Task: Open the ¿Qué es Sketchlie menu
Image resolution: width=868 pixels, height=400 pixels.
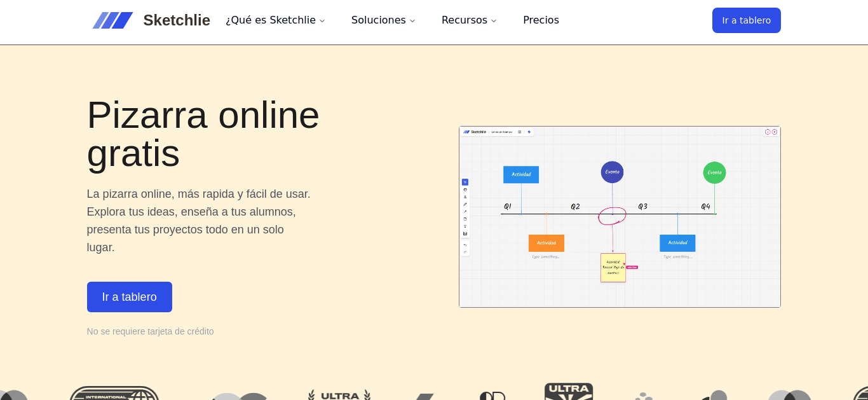Action: [x=275, y=20]
